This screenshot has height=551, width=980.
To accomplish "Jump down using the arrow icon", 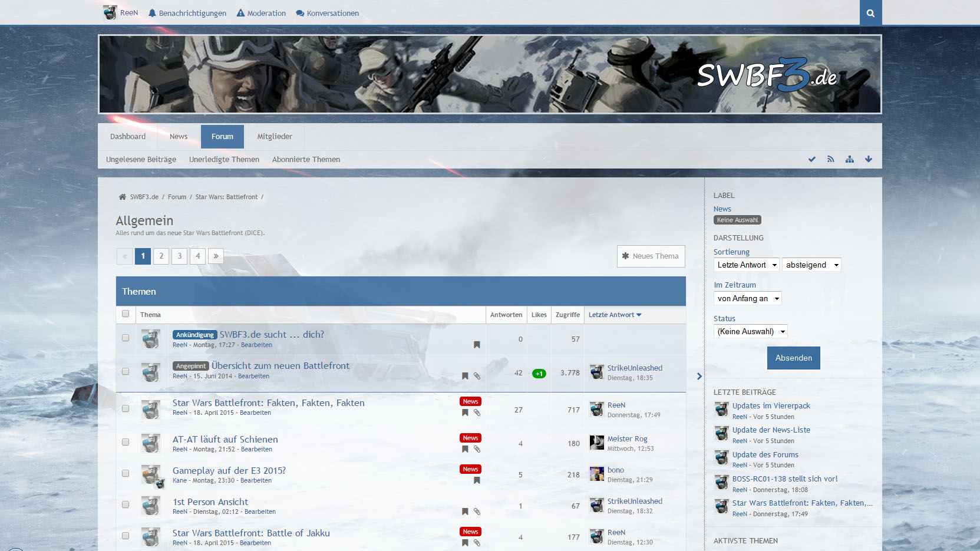I will [869, 159].
